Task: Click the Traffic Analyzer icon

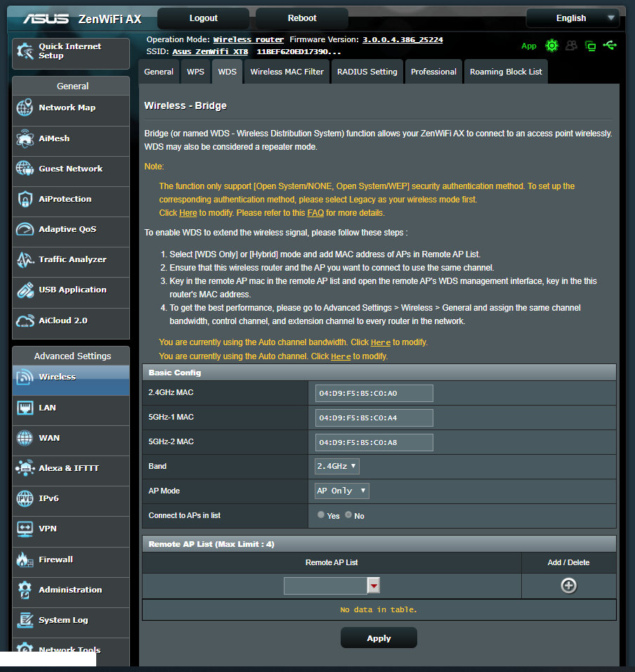Action: tap(25, 259)
